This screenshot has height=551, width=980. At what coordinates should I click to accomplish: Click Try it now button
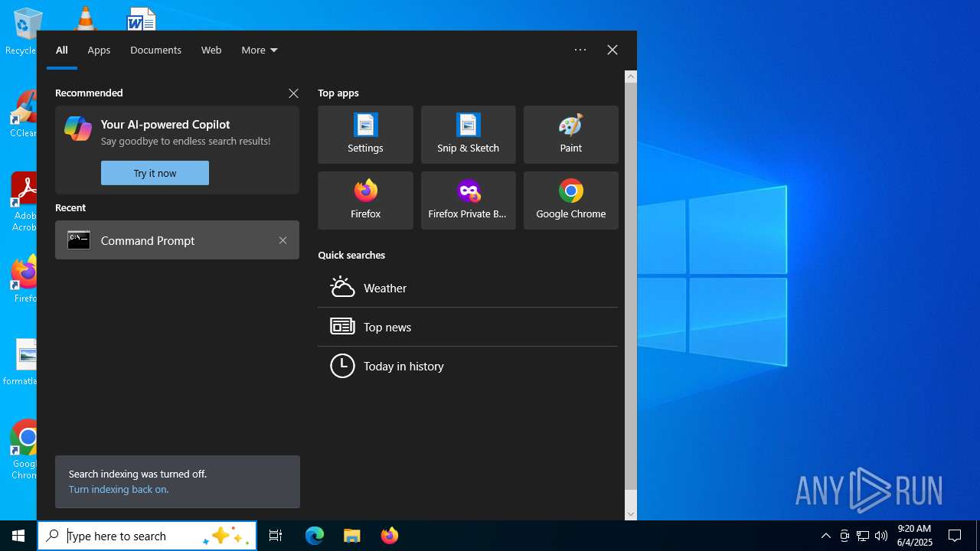click(x=155, y=173)
